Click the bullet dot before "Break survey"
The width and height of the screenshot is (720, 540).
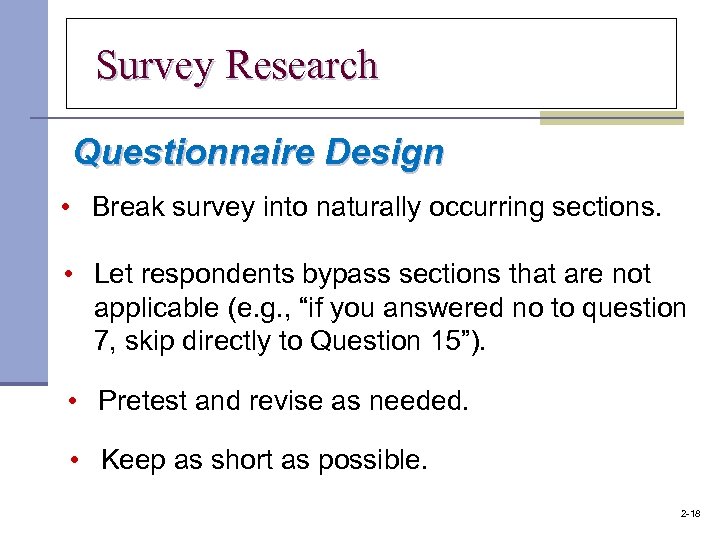click(64, 207)
